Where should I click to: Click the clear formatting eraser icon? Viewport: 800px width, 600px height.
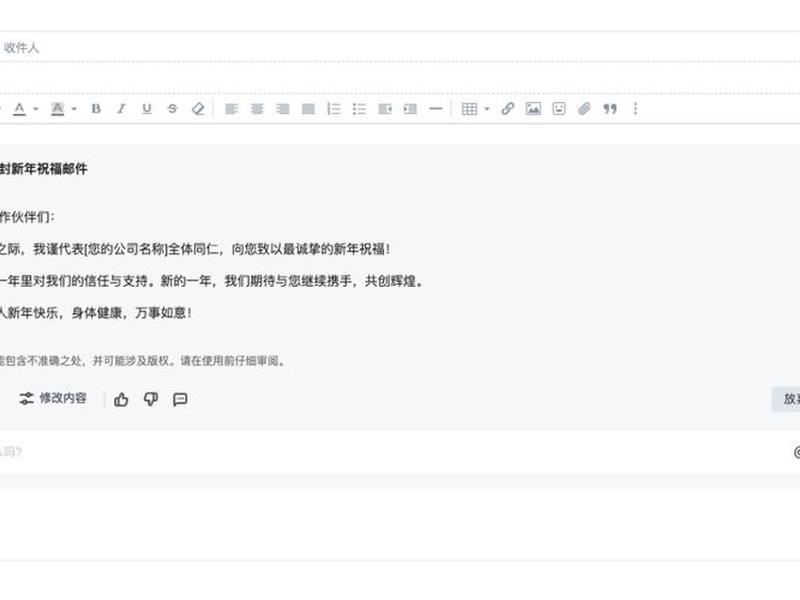tap(198, 109)
